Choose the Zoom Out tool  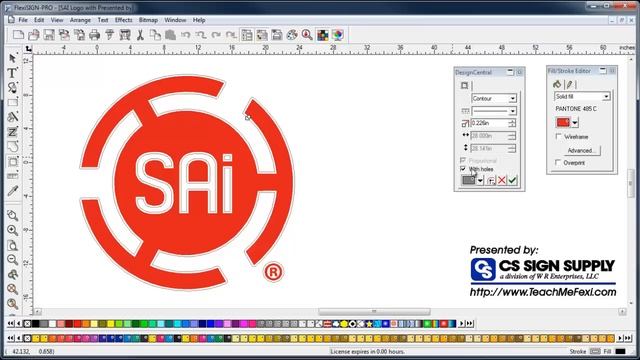(x=13, y=260)
